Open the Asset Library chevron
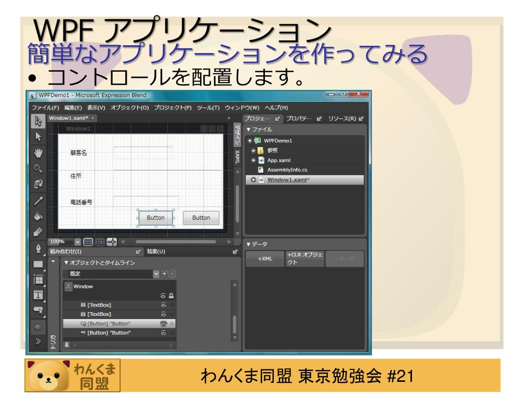Image resolution: width=532 pixels, height=399 pixels. tap(38, 341)
